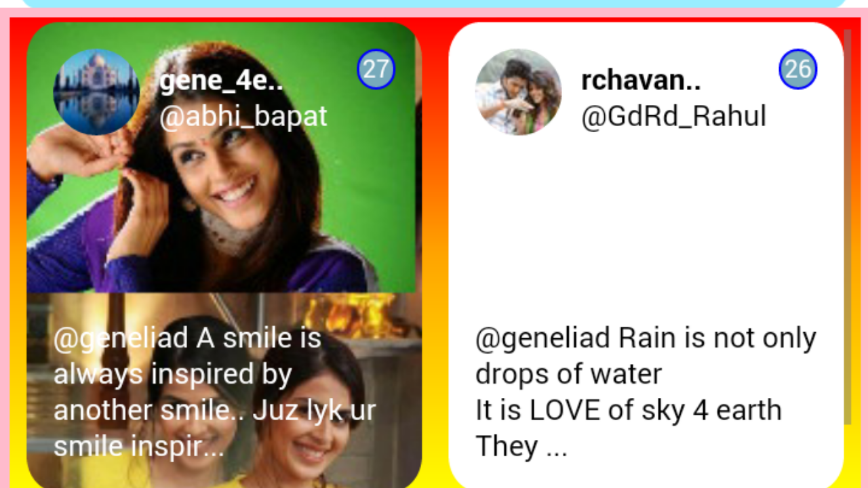Tap the number 27 circular badge
The width and height of the screenshot is (868, 488).
[376, 69]
